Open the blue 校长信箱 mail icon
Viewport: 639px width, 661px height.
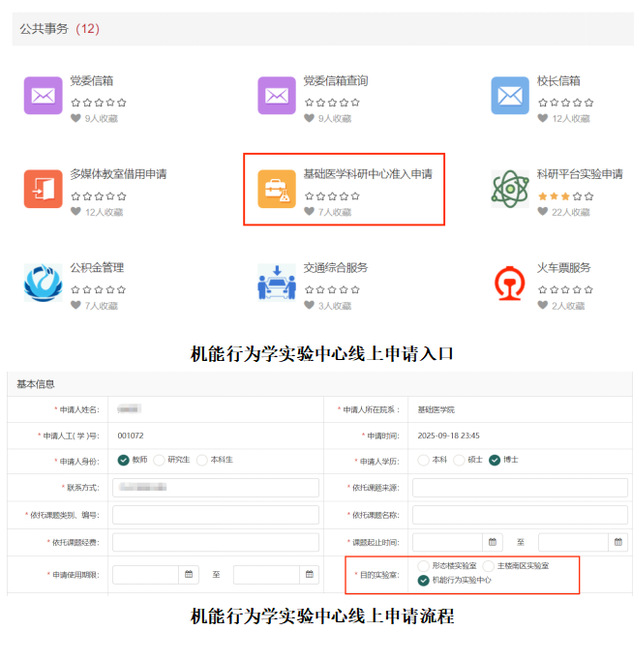pyautogui.click(x=510, y=96)
